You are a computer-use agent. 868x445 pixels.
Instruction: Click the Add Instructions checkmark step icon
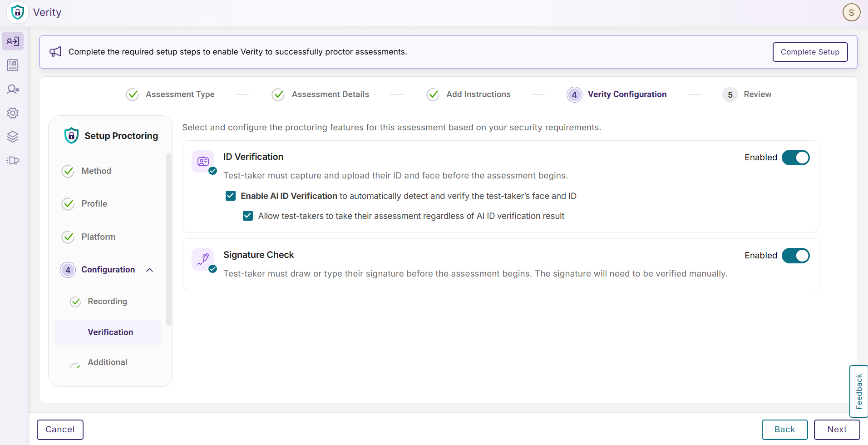point(433,94)
